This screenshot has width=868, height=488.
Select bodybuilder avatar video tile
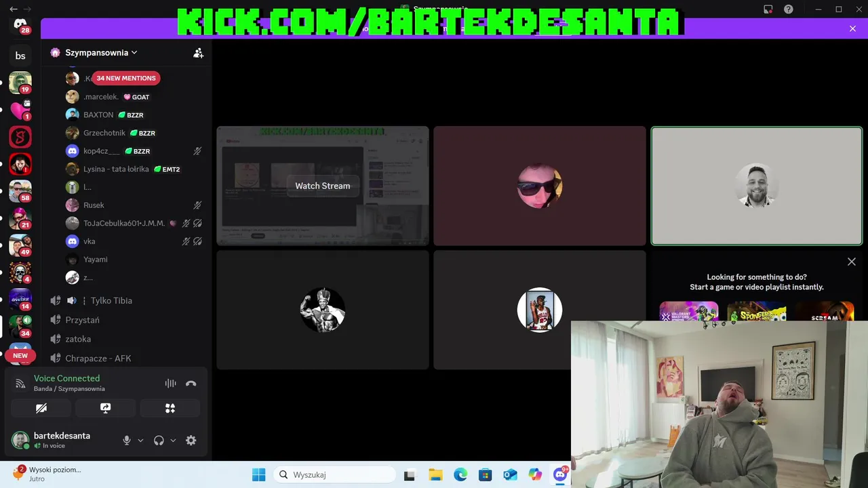tap(323, 310)
